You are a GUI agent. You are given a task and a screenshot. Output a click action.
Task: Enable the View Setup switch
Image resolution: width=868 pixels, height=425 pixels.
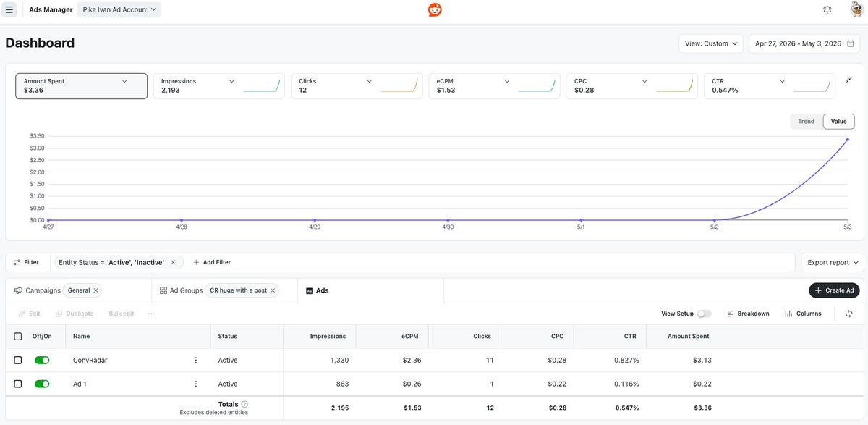[704, 314]
